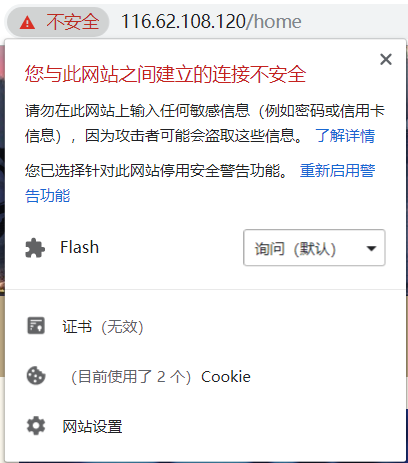408x463 pixels.
Task: Open the Flash permission dropdown 询问(默认)
Action: pyautogui.click(x=314, y=248)
